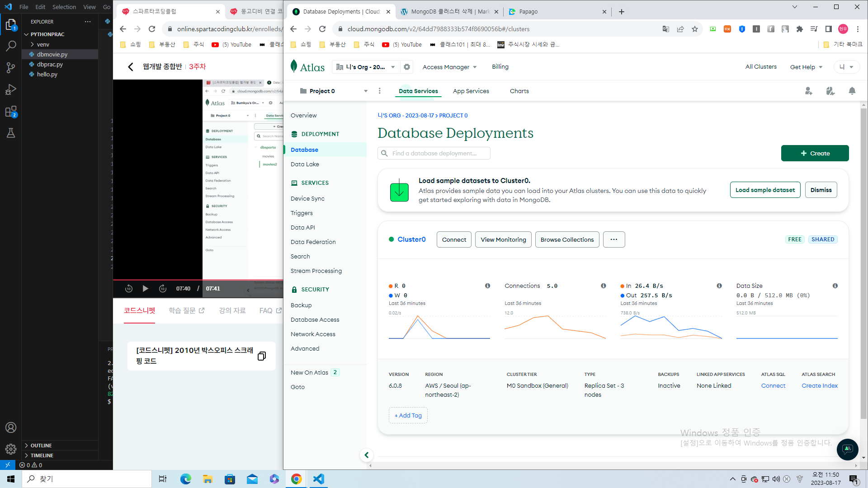Open the Explorer view in VS Code

pos(11,24)
